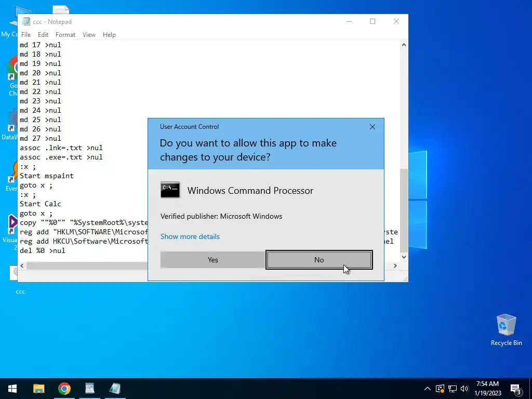
Task: Click the WordPad-style document taskbar icon
Action: pyautogui.click(x=89, y=389)
